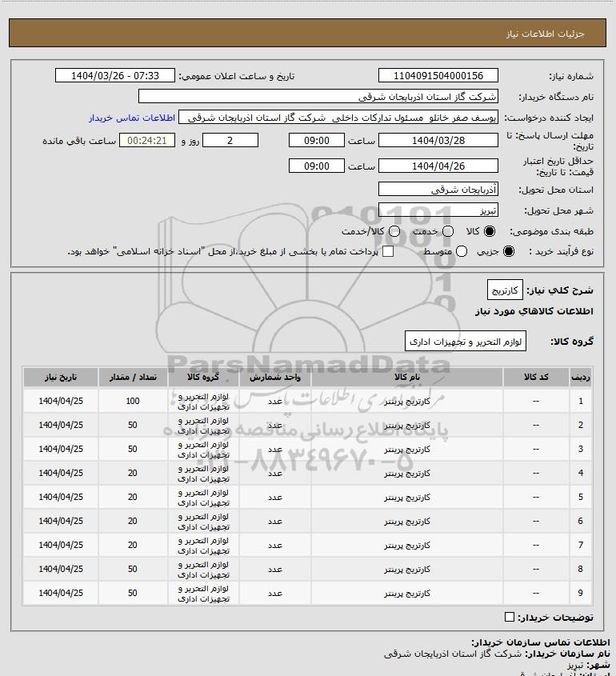Toggle the توضیحات خریدار checkbox
Screen dimensions: 616x676
click(x=509, y=617)
